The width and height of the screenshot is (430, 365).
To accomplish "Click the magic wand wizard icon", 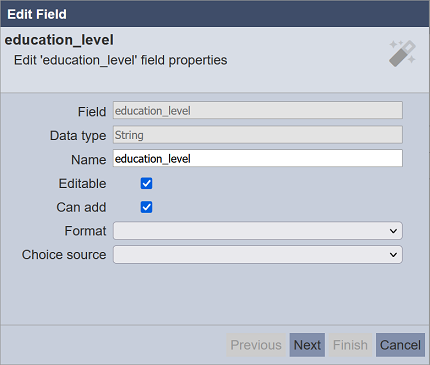I will pyautogui.click(x=402, y=53).
